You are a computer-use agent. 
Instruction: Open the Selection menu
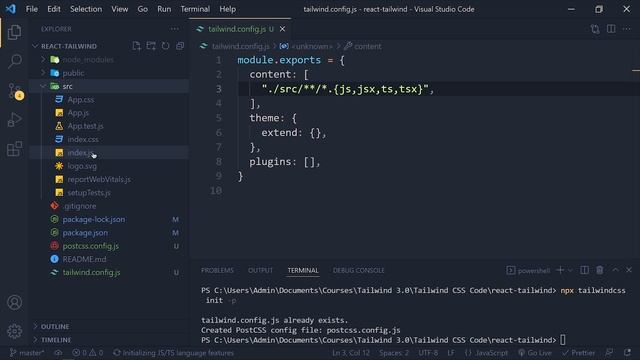coord(86,9)
